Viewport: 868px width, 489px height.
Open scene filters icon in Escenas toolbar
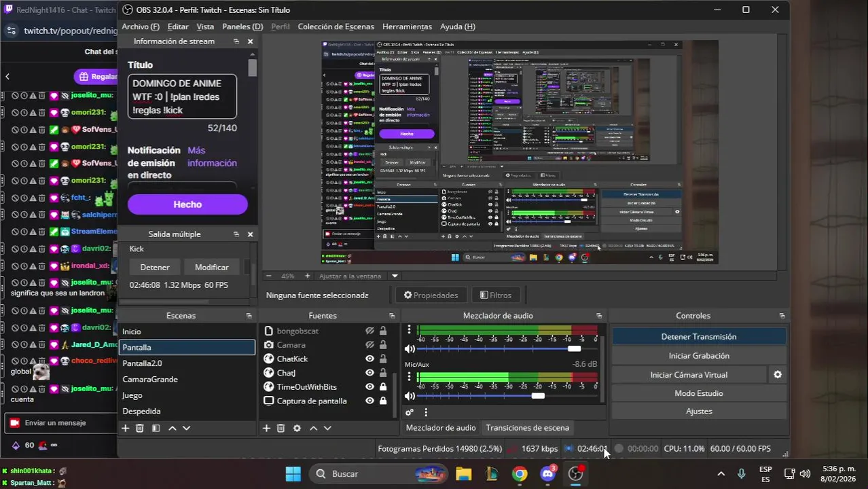156,429
